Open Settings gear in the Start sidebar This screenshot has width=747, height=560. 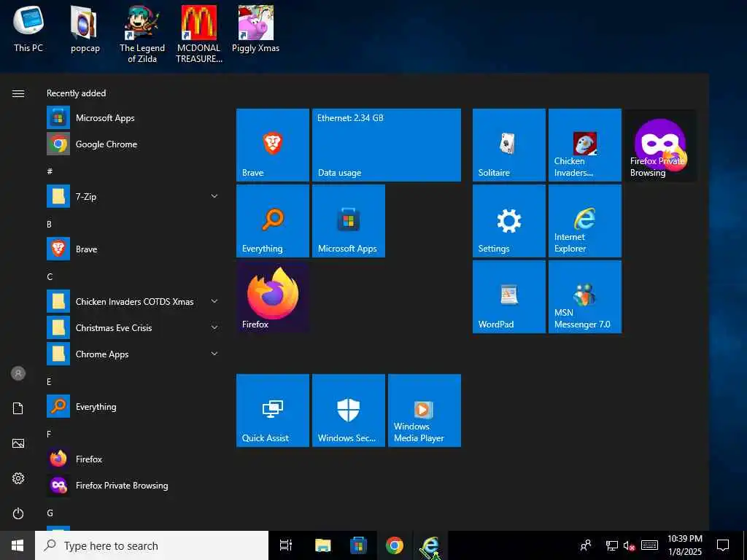(18, 478)
